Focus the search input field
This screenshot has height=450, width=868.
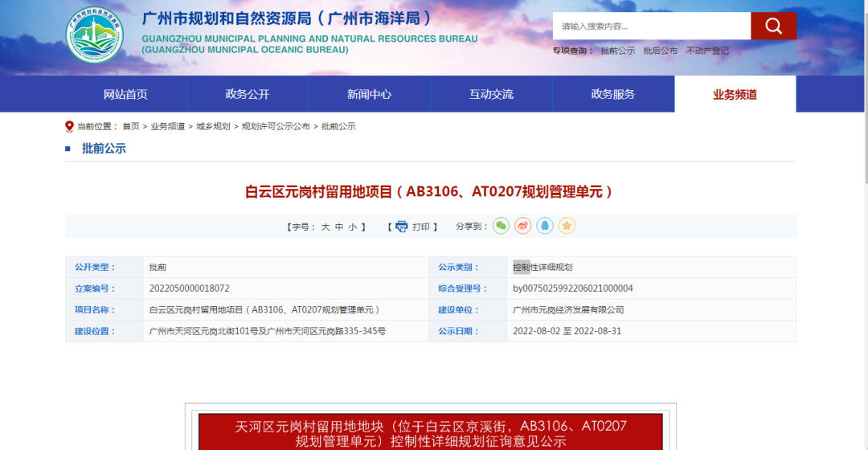652,26
